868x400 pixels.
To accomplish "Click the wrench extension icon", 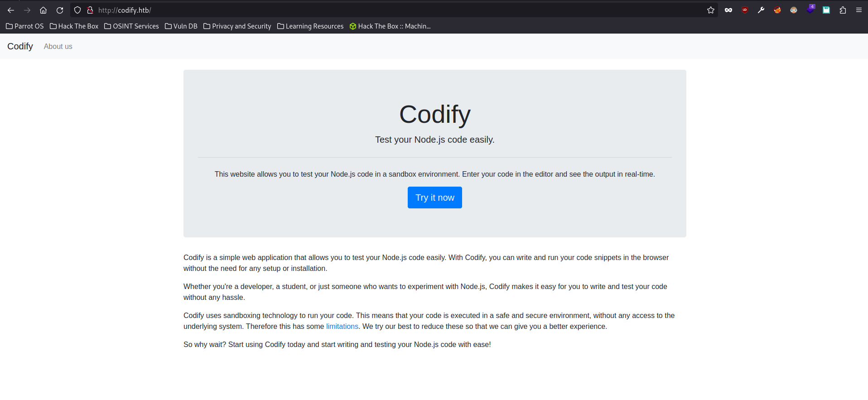I will tap(761, 10).
